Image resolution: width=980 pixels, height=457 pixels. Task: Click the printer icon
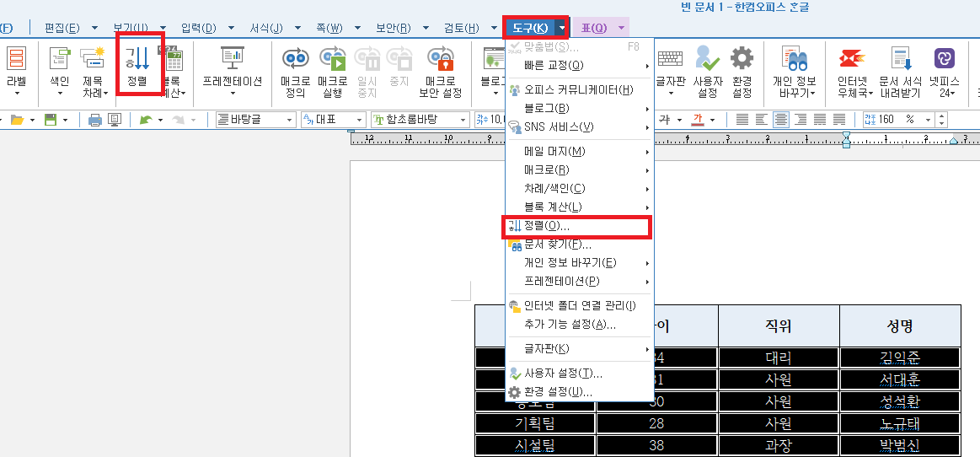(x=95, y=120)
